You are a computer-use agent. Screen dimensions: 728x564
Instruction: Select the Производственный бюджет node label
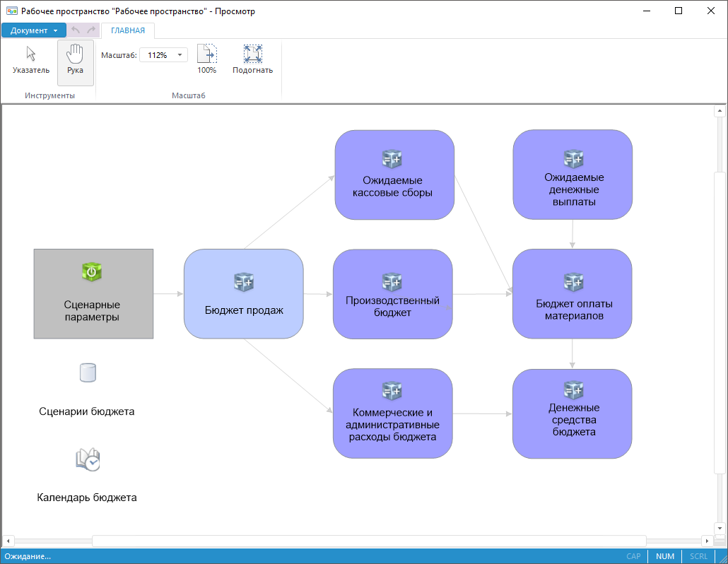click(x=392, y=306)
